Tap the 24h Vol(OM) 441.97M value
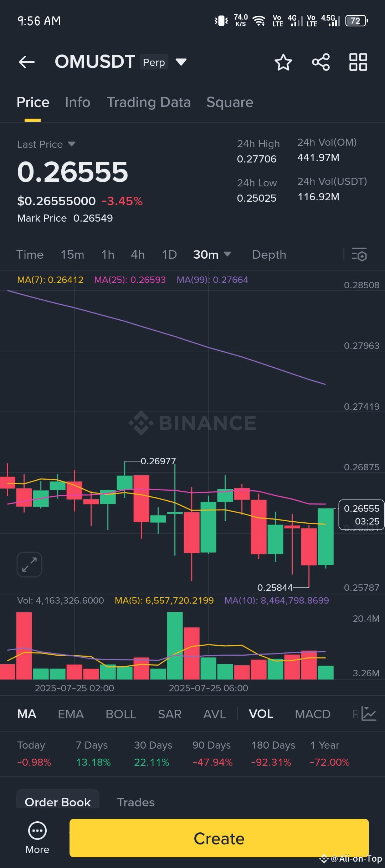The width and height of the screenshot is (385, 868). click(318, 158)
